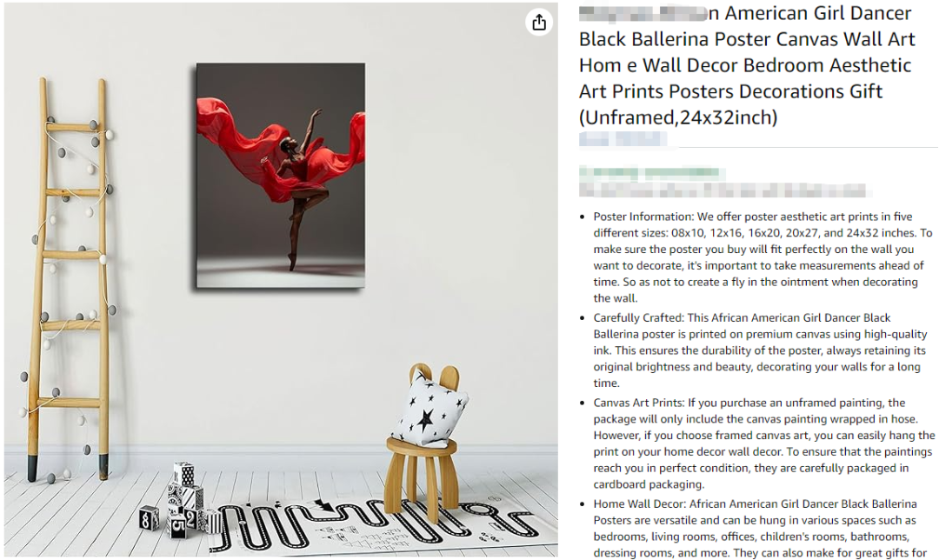Click the ballerina canvas poster in photo

[x=280, y=176]
